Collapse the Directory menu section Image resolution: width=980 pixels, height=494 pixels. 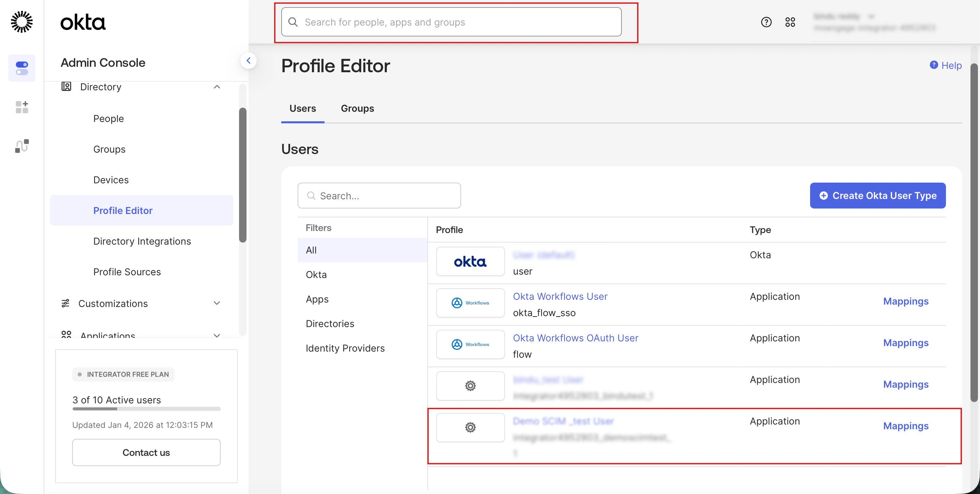217,87
